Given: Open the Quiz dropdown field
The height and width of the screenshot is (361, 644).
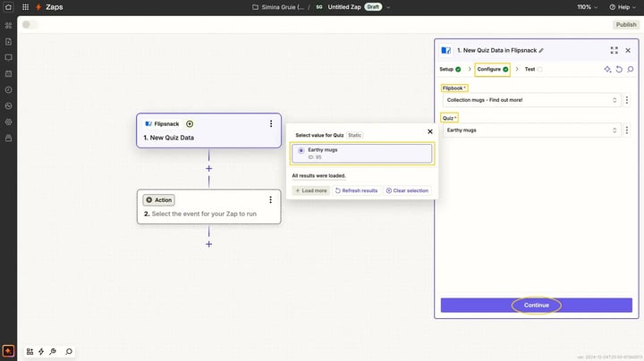Looking at the screenshot, I should [531, 130].
